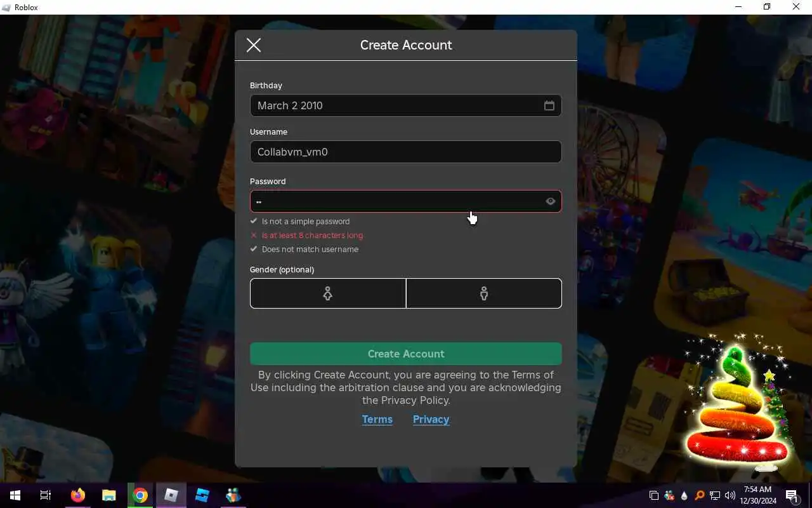Open Task View on the taskbar
812x508 pixels.
(46, 495)
